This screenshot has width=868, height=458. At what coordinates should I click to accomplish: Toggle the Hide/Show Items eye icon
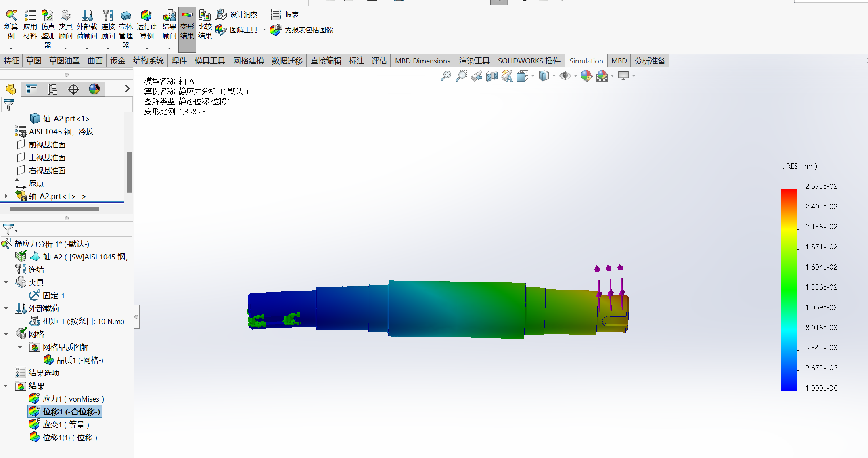click(565, 76)
